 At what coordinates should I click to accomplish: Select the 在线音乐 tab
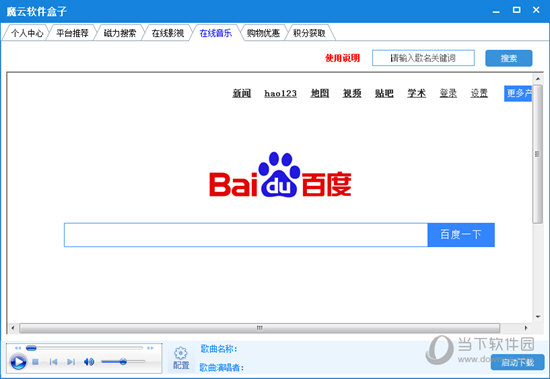(215, 33)
